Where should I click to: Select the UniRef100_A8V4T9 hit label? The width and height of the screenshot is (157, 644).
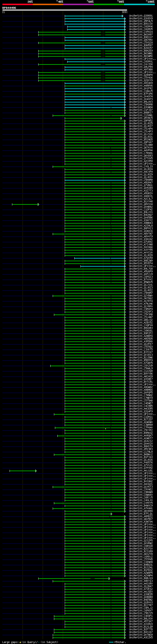[141, 237]
